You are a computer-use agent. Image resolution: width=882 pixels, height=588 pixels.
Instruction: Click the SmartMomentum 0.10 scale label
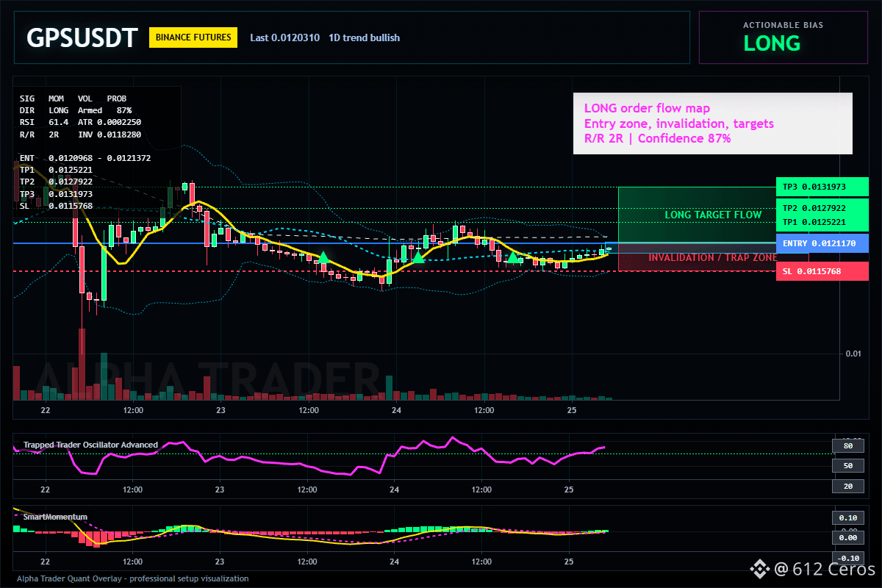[847, 517]
